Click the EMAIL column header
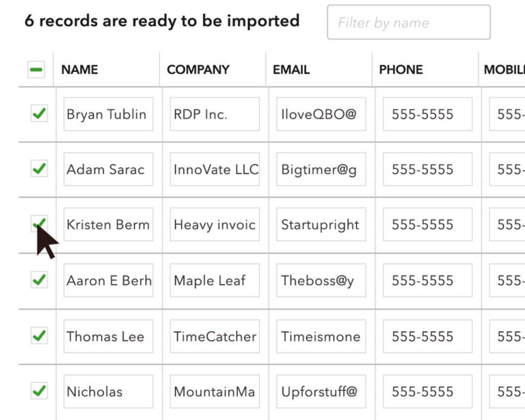This screenshot has width=525, height=420. pos(291,70)
